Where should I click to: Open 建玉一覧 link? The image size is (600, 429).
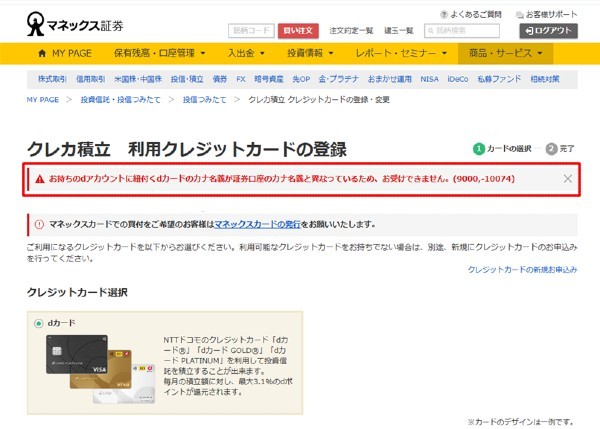(399, 31)
